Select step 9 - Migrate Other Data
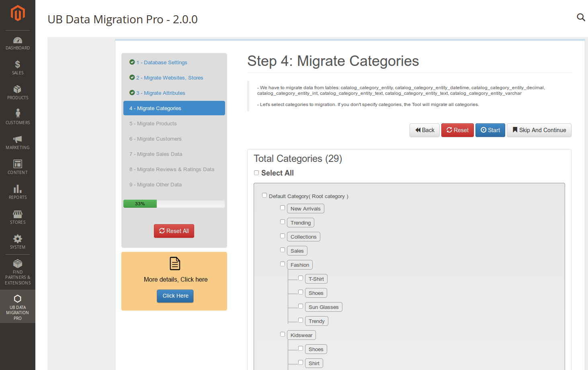Viewport: 588px width, 370px height. 174,184
